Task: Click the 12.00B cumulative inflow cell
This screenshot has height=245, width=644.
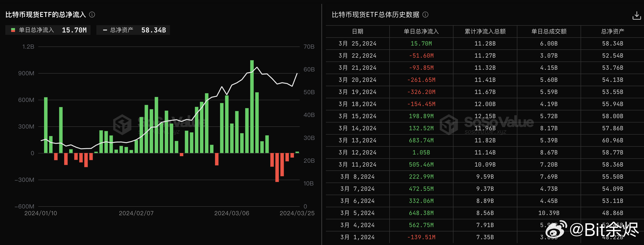Action: click(x=485, y=104)
